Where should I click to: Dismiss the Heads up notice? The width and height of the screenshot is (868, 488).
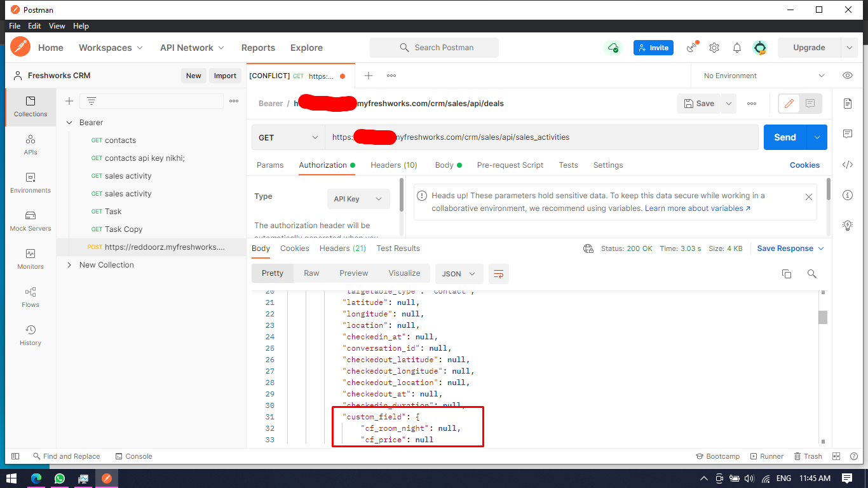(809, 197)
